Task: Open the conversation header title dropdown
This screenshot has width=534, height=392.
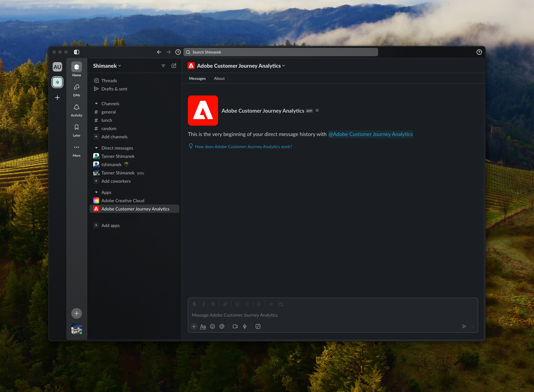Action: (241, 66)
